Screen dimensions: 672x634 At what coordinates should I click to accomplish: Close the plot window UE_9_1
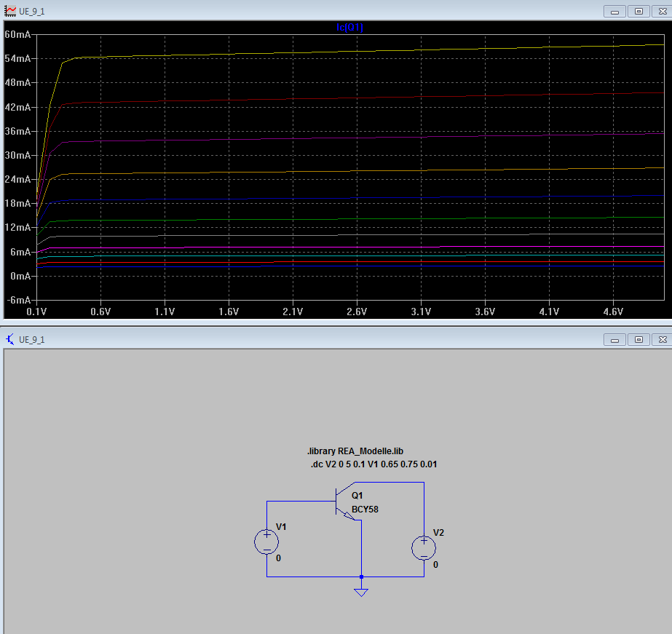pos(662,12)
